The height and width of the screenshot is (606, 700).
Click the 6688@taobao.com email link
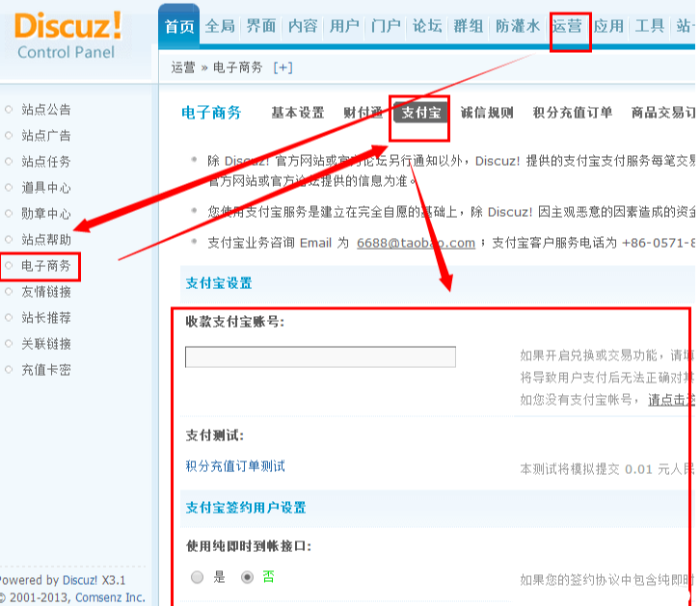click(x=416, y=243)
